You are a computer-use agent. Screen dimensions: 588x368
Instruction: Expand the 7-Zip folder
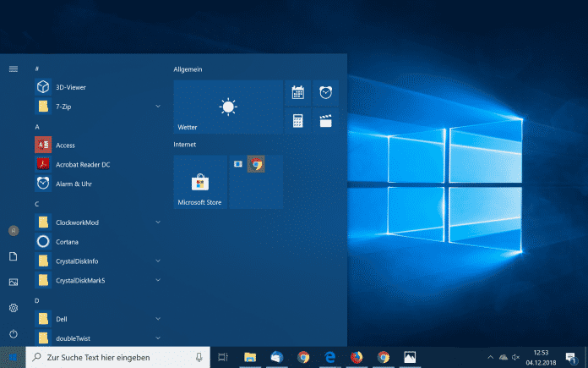158,107
